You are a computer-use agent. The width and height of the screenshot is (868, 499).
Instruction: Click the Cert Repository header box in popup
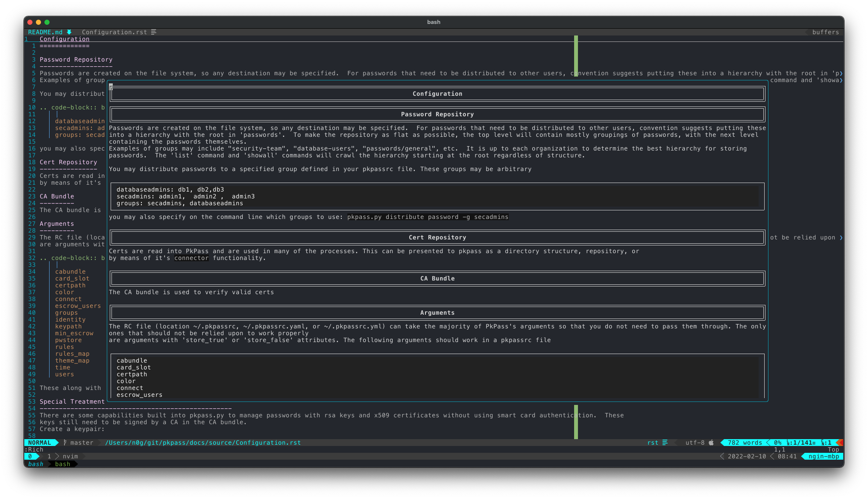click(437, 237)
